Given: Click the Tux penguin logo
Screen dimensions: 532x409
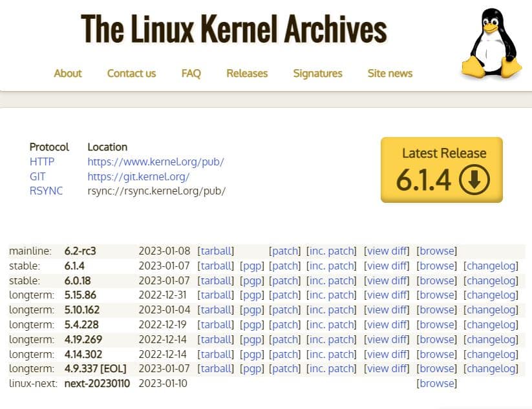Looking at the screenshot, I should click(x=491, y=43).
